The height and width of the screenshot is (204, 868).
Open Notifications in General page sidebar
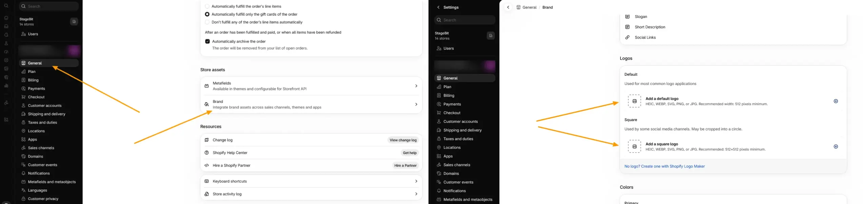coord(39,173)
